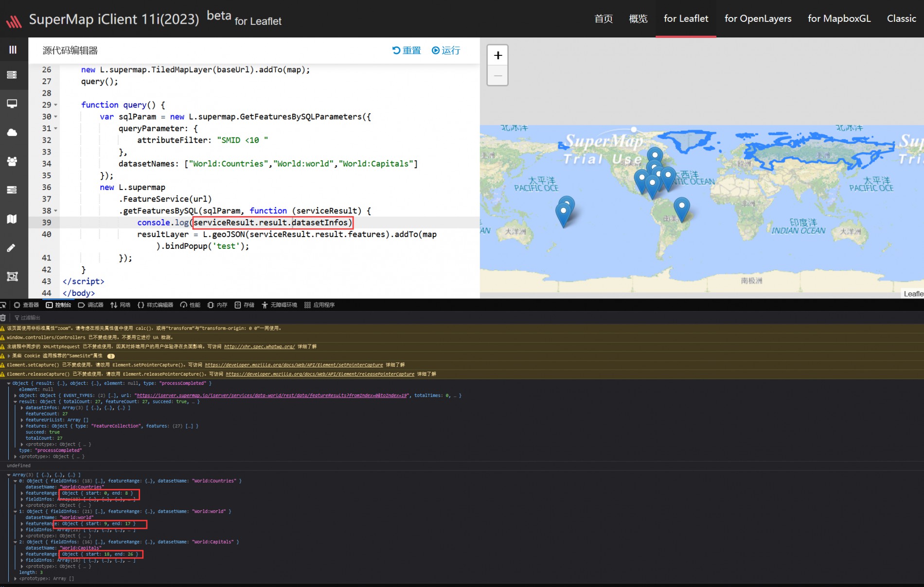
Task: Expand features FeatureCollection object
Action: [22, 426]
